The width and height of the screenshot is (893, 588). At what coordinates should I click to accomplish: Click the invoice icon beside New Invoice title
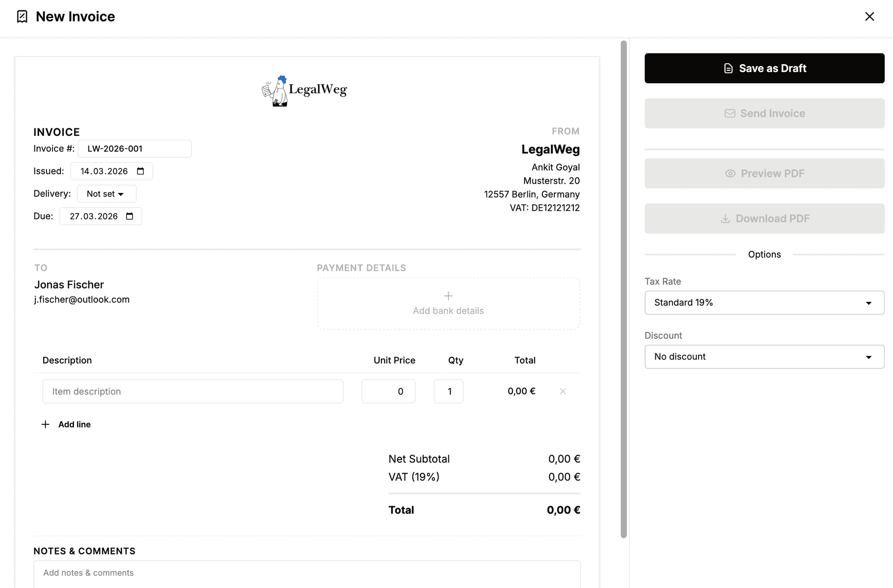pyautogui.click(x=22, y=16)
